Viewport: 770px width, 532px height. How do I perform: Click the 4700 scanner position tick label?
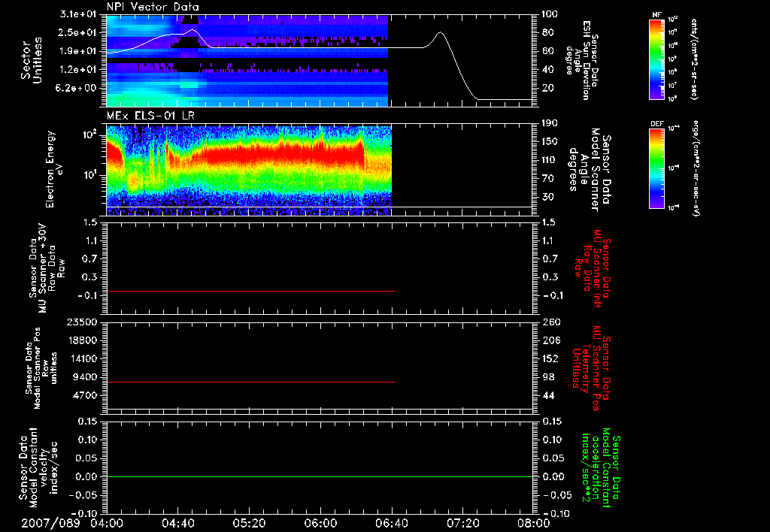click(86, 395)
